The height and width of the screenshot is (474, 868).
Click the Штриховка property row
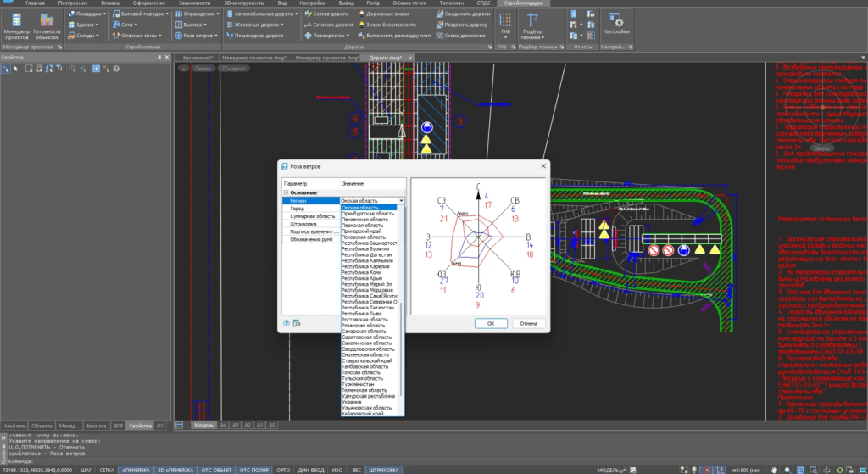tap(303, 224)
